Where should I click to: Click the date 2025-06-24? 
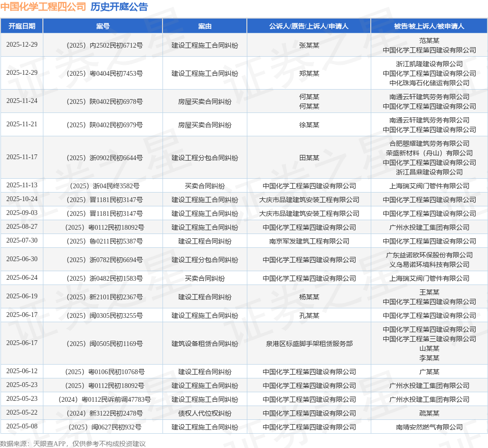tap(22, 278)
